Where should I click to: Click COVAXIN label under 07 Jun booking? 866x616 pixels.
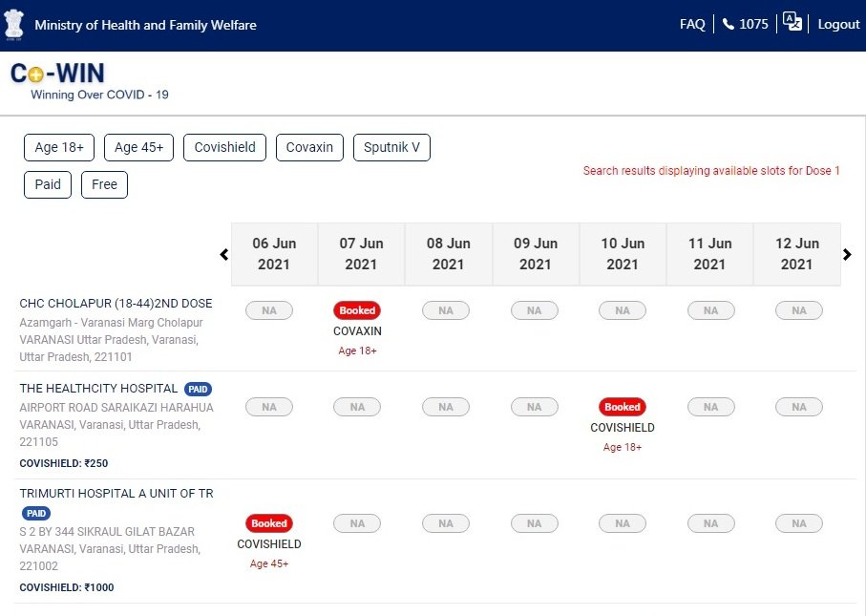(357, 331)
